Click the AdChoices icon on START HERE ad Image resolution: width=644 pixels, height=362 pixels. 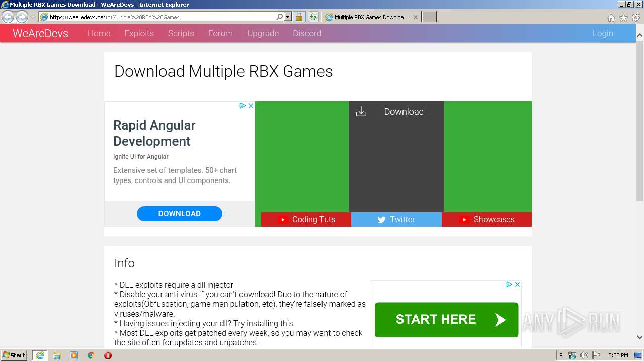(x=509, y=285)
